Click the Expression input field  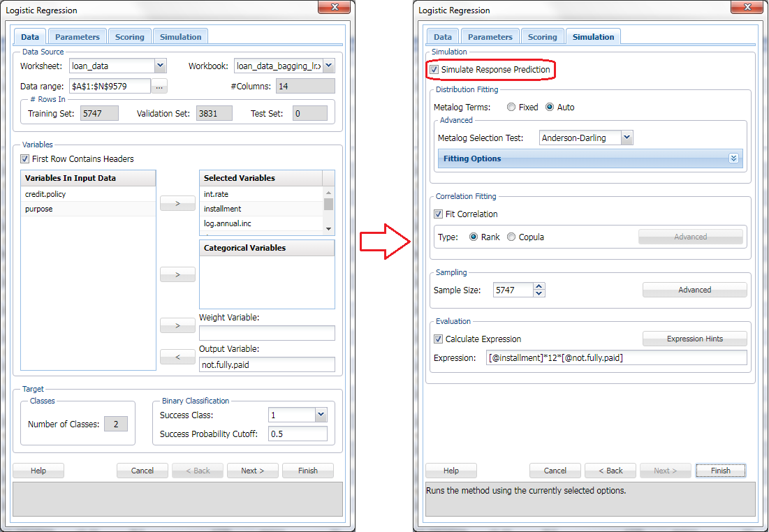point(615,358)
